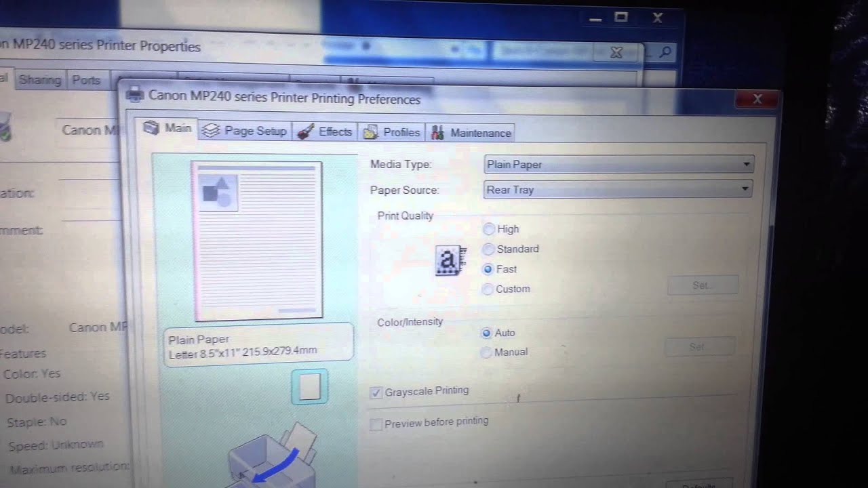This screenshot has height=488, width=868.
Task: Click the Defaults button
Action: pyautogui.click(x=698, y=484)
